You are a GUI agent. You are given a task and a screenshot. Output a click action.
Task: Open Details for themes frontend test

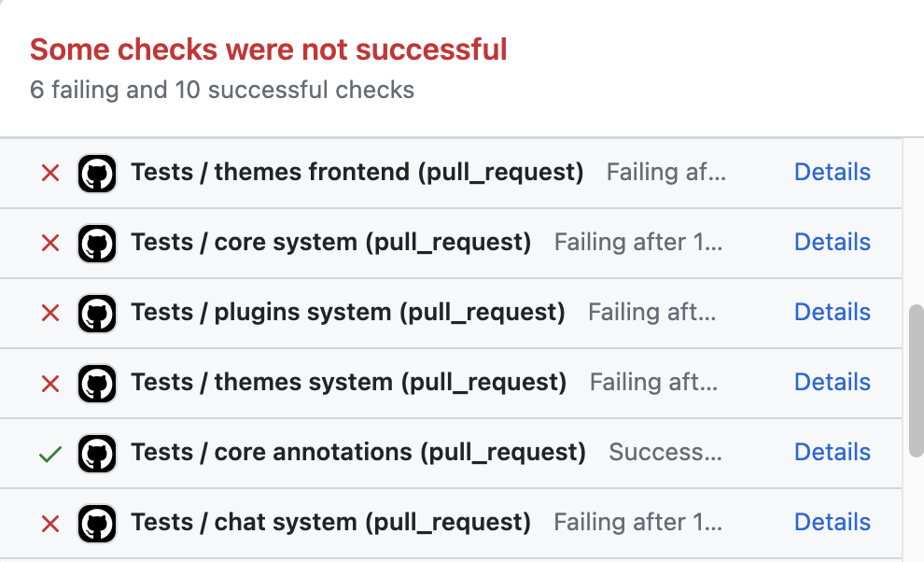[x=833, y=172]
